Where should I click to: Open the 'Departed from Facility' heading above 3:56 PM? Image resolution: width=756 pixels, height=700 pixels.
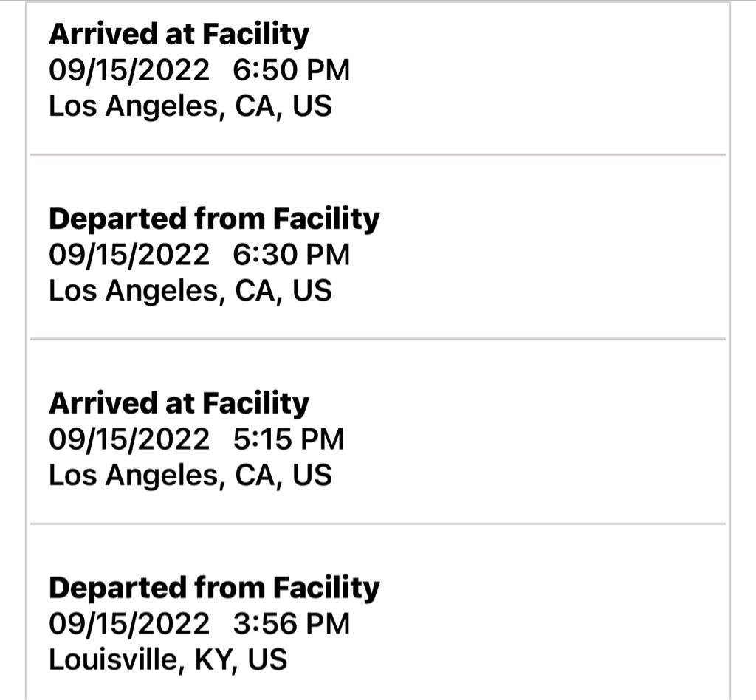tap(214, 588)
